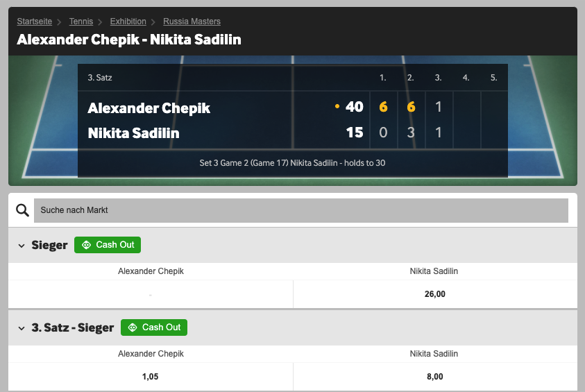Go to the Tennis breadcrumb link
585x392 pixels.
81,22
